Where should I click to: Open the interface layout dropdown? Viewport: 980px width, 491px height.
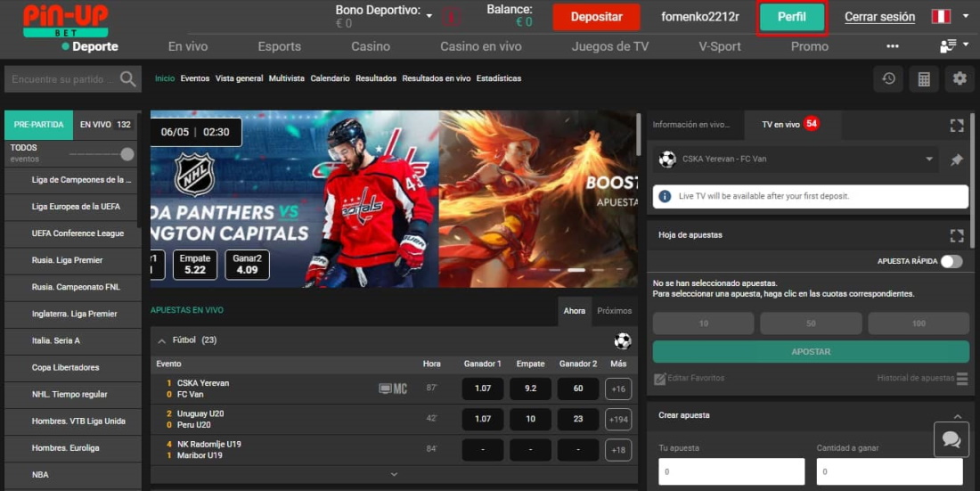[954, 45]
